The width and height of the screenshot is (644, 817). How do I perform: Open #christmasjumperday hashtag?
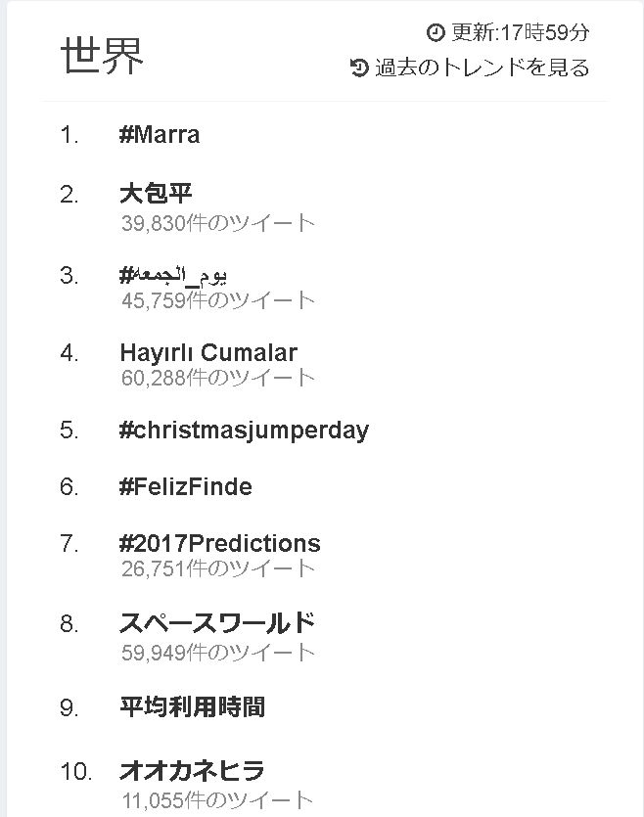244,430
